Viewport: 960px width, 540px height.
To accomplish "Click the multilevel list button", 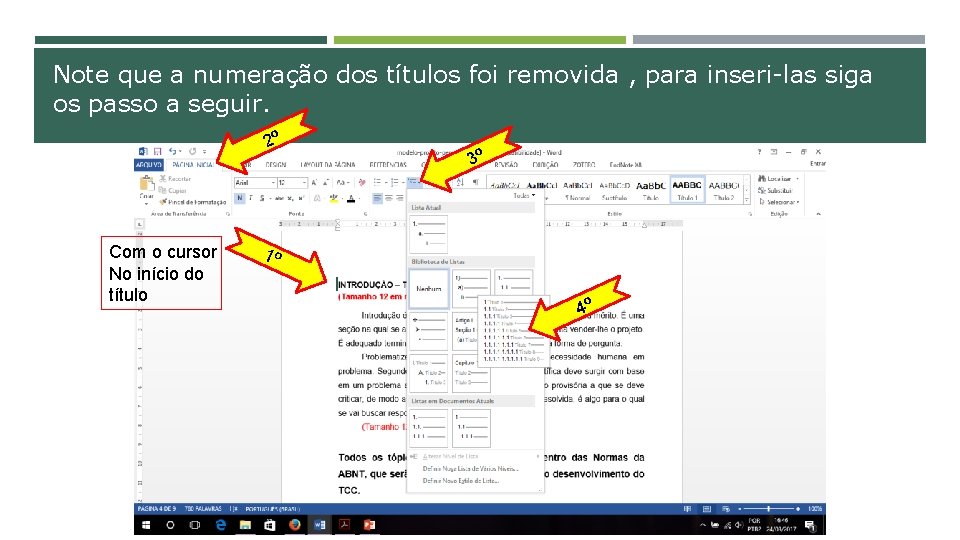I will (x=414, y=182).
